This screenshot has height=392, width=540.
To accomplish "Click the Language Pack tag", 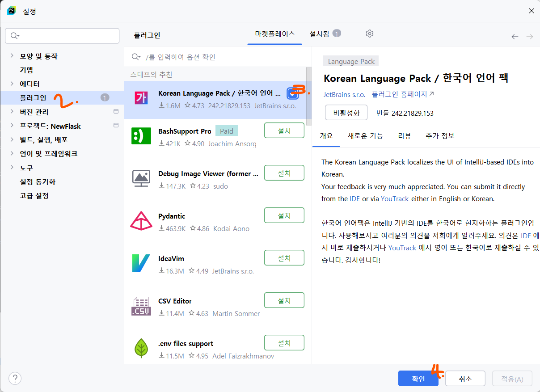I will pyautogui.click(x=351, y=62).
